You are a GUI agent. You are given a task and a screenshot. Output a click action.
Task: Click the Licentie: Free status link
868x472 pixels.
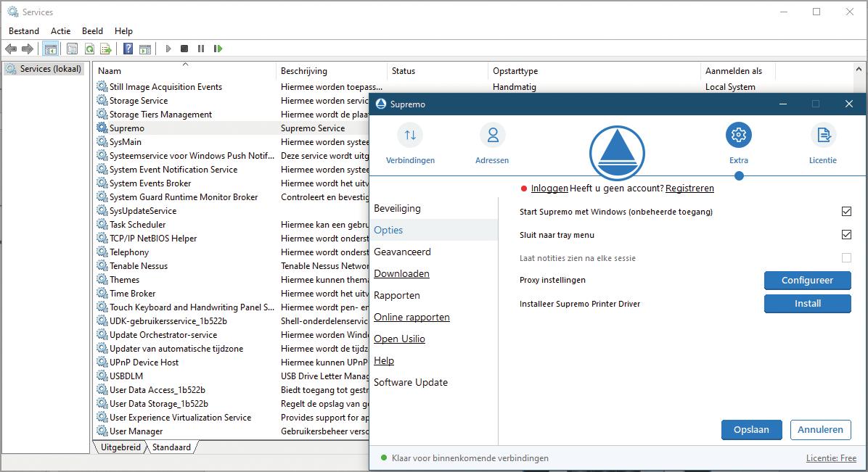(831, 458)
